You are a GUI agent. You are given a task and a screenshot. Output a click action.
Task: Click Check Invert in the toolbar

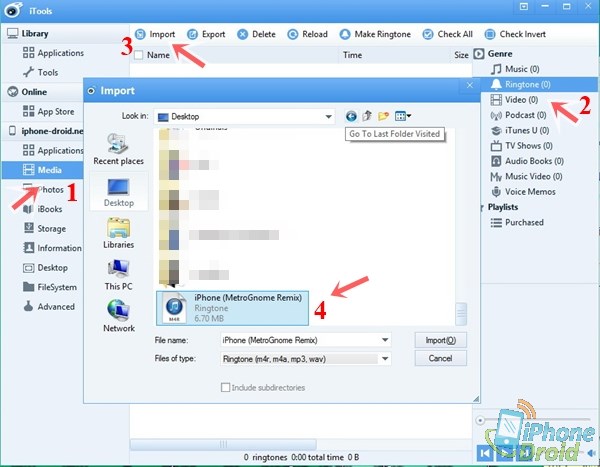pos(515,34)
